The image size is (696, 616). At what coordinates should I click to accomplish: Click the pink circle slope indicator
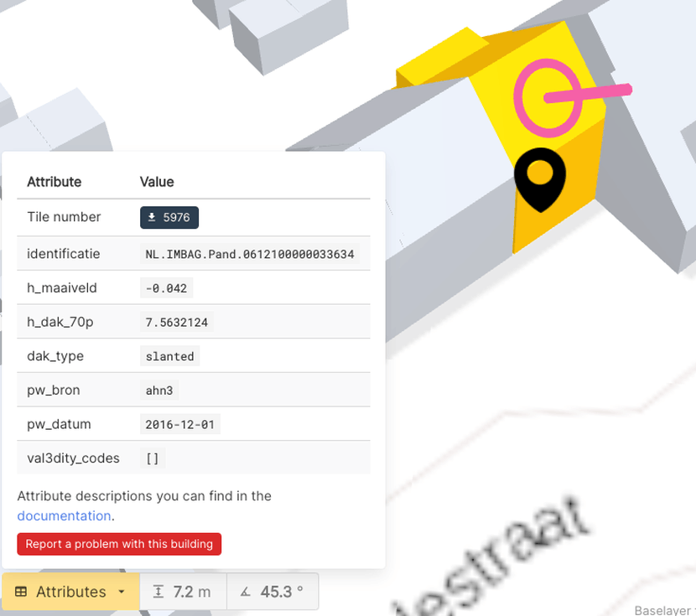click(548, 98)
